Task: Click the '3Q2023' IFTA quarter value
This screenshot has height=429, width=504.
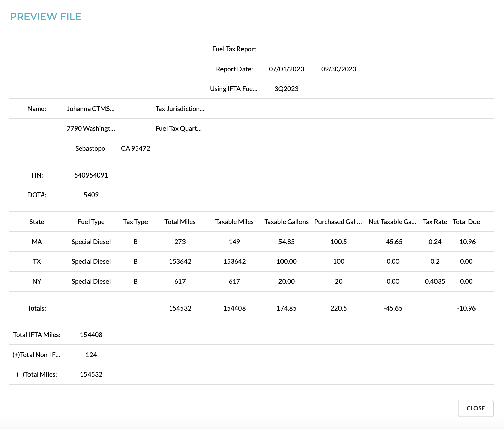Action: coord(287,89)
